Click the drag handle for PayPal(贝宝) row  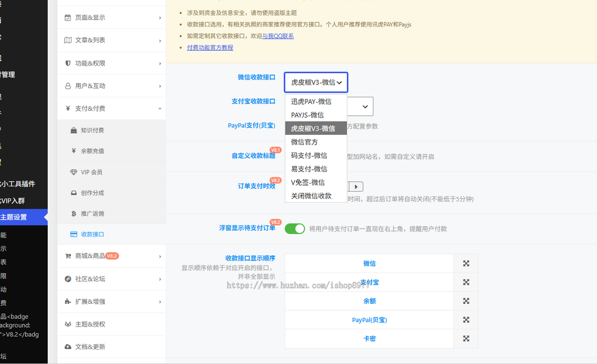point(466,320)
